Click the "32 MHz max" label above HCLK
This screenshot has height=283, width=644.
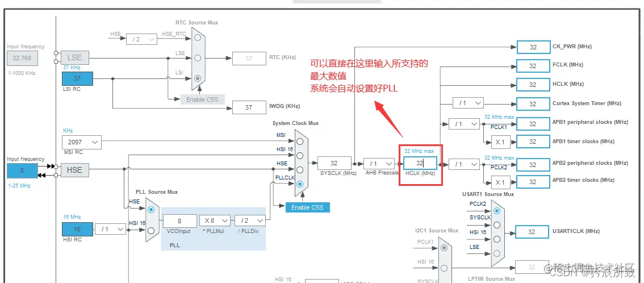tap(419, 151)
